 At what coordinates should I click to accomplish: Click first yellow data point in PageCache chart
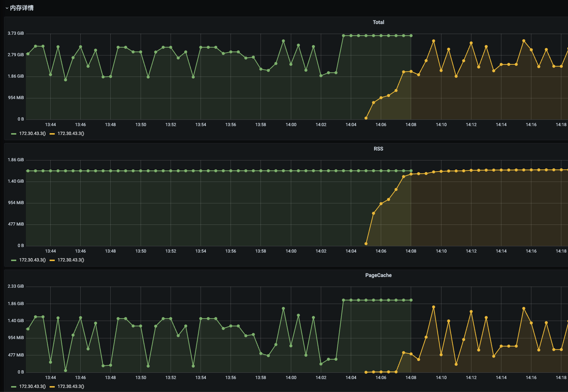coord(366,372)
